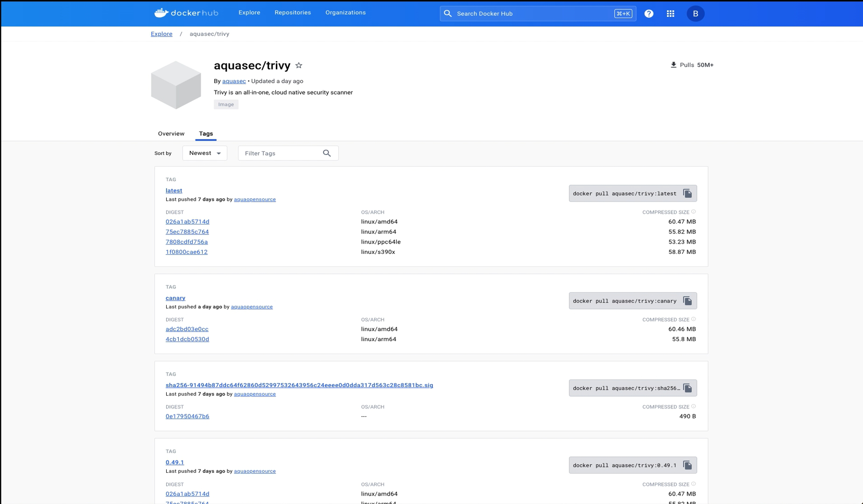
Task: Select the linux/ppc64le architecture text
Action: click(381, 242)
